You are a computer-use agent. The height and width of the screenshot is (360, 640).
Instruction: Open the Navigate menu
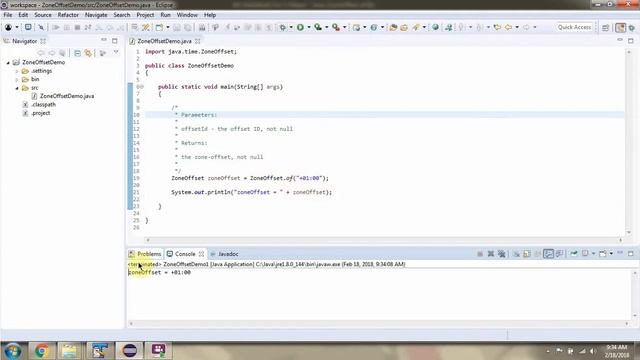pyautogui.click(x=96, y=15)
